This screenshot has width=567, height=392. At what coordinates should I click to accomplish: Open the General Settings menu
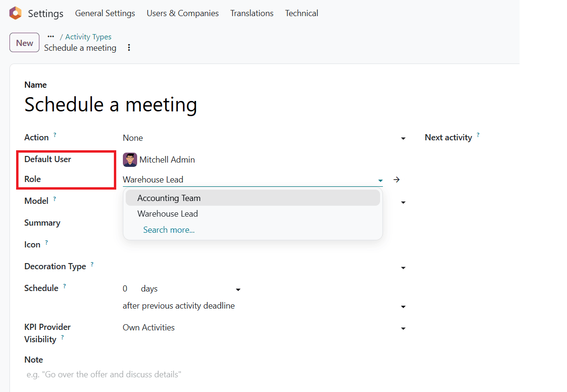pyautogui.click(x=105, y=13)
